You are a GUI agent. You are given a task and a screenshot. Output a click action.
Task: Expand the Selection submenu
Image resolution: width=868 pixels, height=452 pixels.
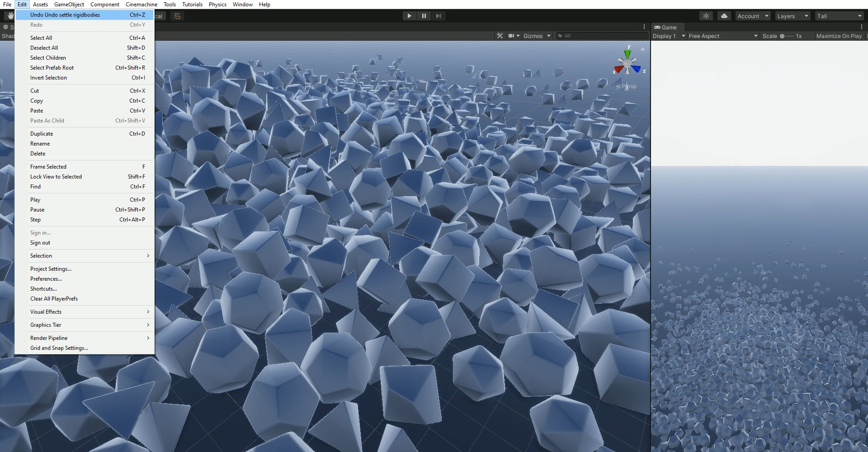click(85, 256)
